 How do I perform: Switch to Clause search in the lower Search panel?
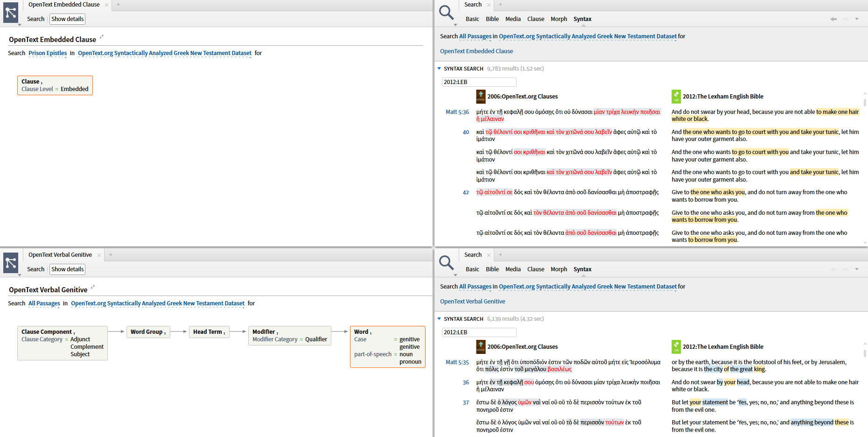pos(536,269)
